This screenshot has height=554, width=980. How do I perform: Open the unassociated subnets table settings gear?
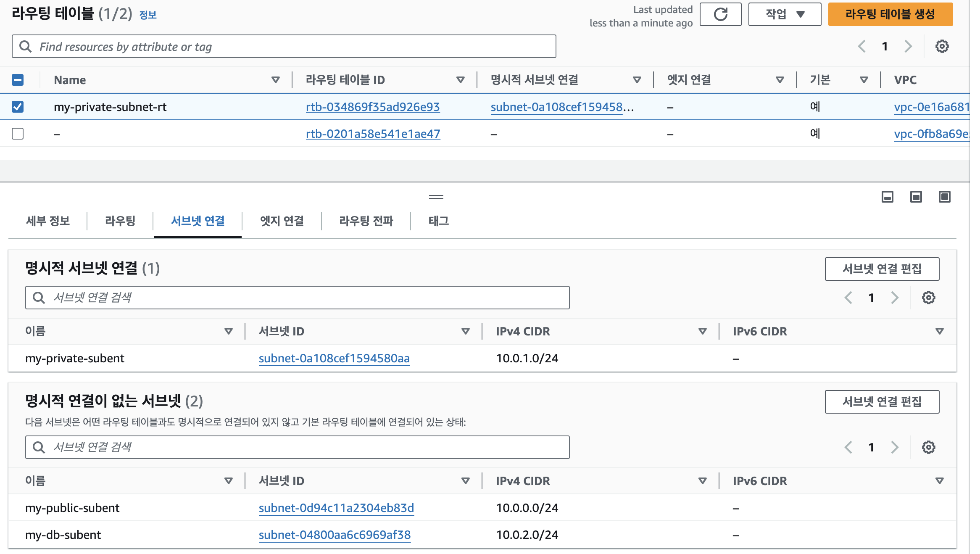(928, 447)
